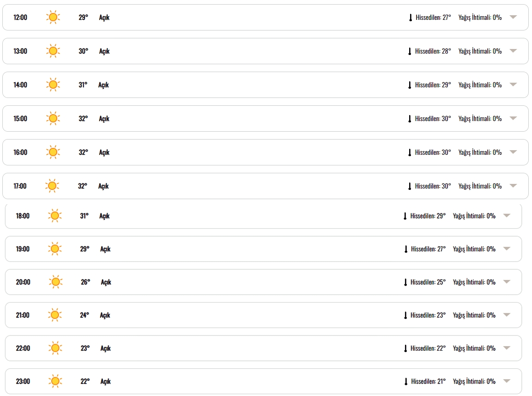The width and height of the screenshot is (532, 396).
Task: Expand the 13:00 hourly details arrow
Action: [x=514, y=51]
